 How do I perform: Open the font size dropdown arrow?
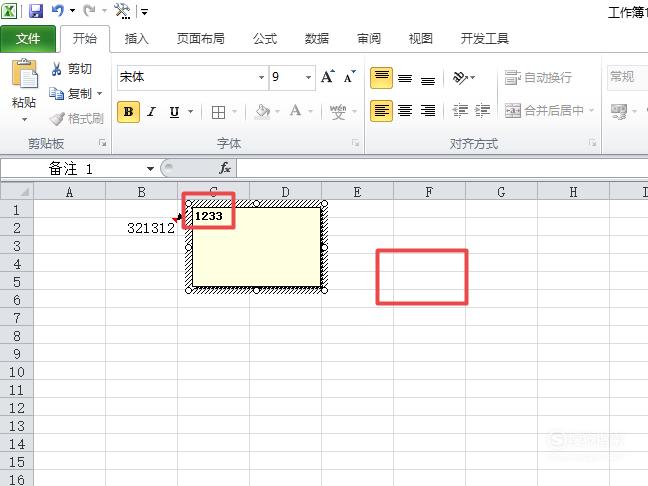308,77
